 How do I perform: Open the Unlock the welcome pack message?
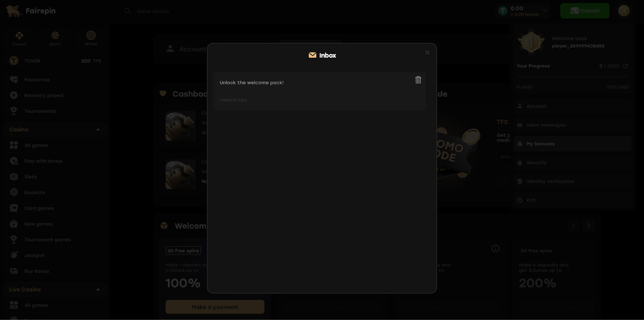pyautogui.click(x=320, y=91)
